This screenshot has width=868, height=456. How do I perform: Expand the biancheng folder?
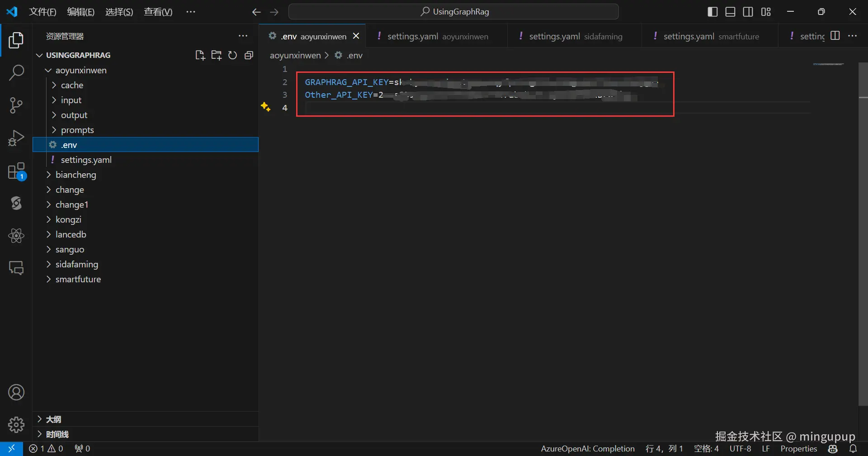(x=48, y=175)
